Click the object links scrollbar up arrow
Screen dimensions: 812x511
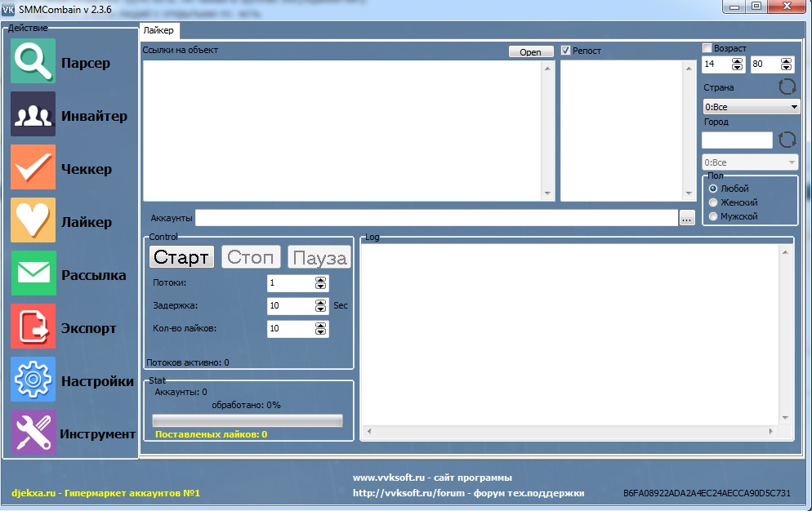click(547, 68)
